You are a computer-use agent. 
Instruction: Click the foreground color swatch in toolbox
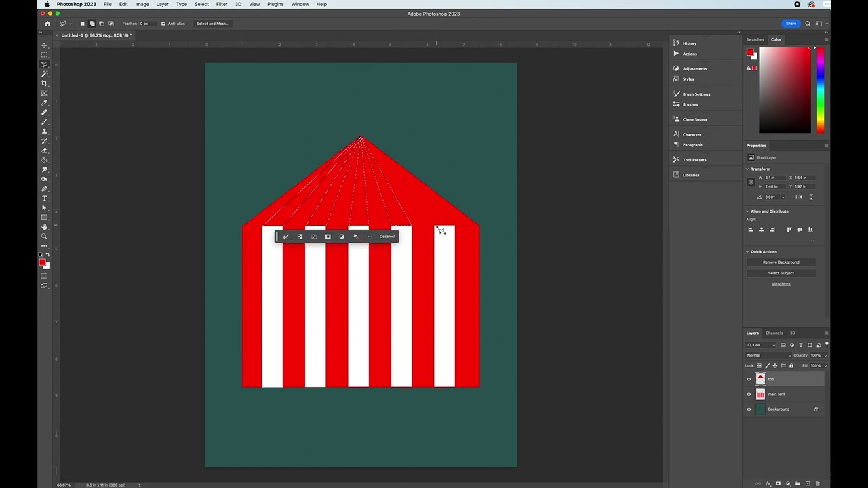pyautogui.click(x=43, y=262)
